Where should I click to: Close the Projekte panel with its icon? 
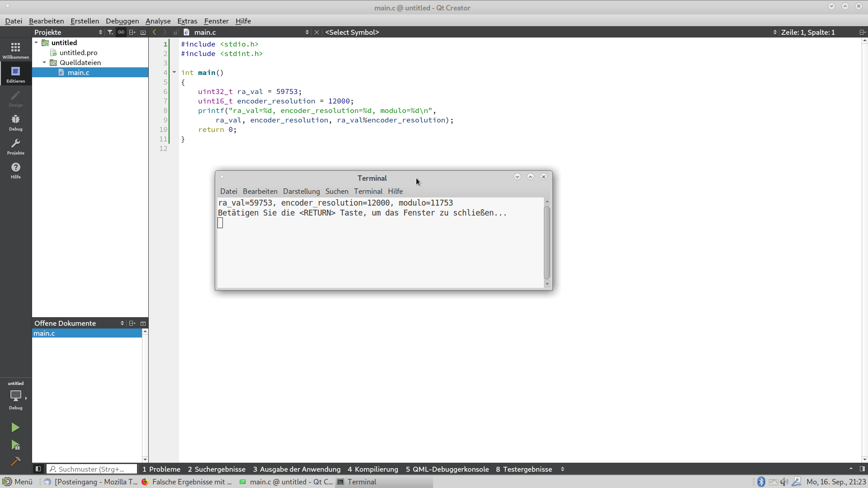[143, 32]
